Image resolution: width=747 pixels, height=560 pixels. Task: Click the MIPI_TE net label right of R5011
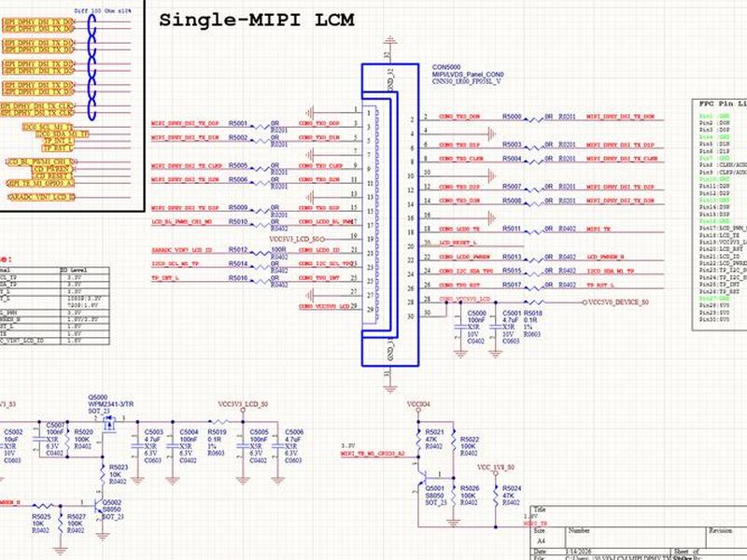click(598, 229)
